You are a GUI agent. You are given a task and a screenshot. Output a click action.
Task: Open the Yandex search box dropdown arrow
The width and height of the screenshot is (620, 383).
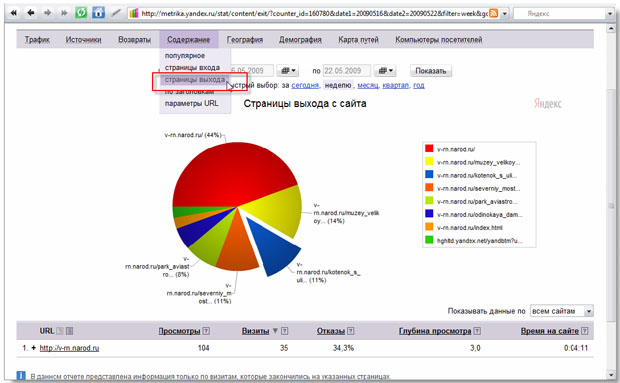point(609,13)
